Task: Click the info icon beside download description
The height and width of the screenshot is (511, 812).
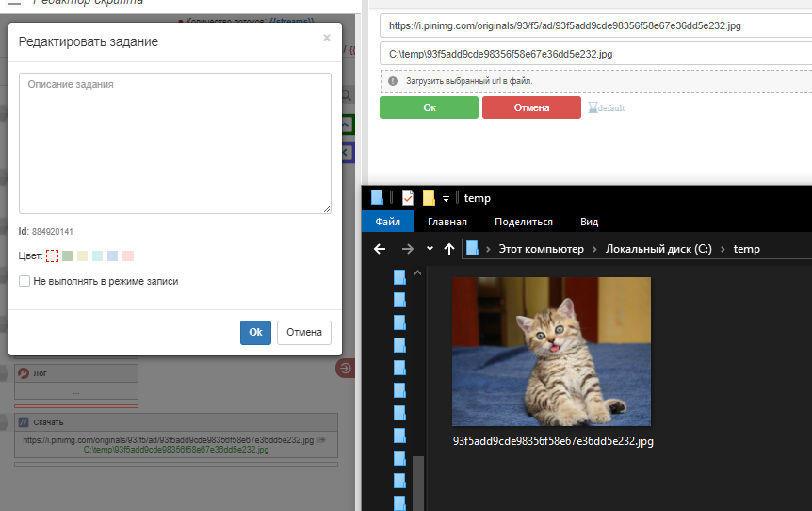Action: (x=393, y=81)
